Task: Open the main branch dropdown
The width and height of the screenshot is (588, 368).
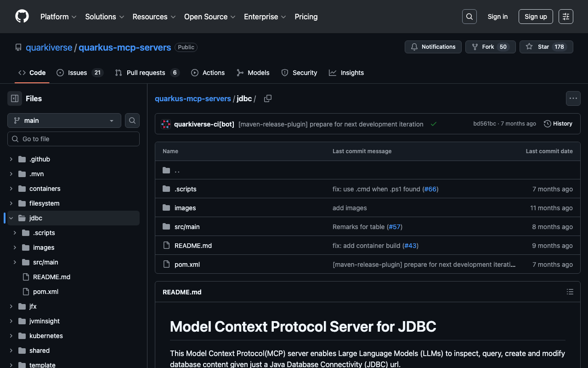Action: coord(64,121)
